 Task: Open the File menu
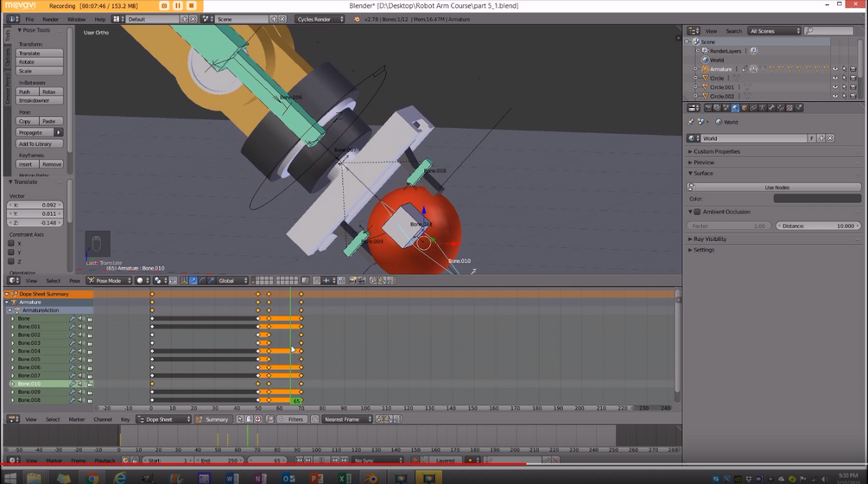click(x=29, y=19)
